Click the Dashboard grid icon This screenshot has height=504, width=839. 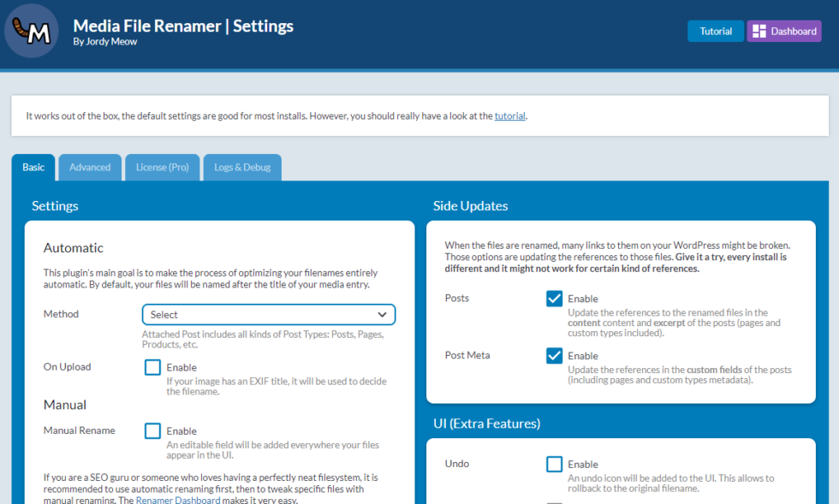click(759, 31)
